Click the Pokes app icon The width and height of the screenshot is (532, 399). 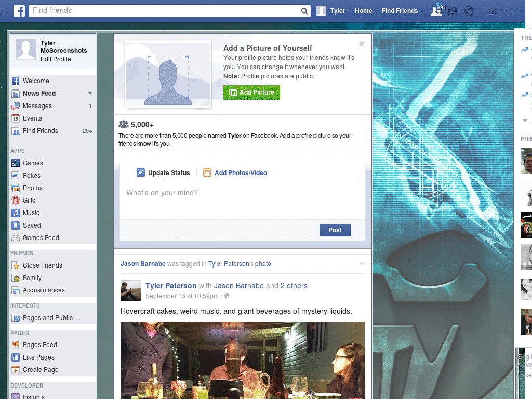coord(16,176)
